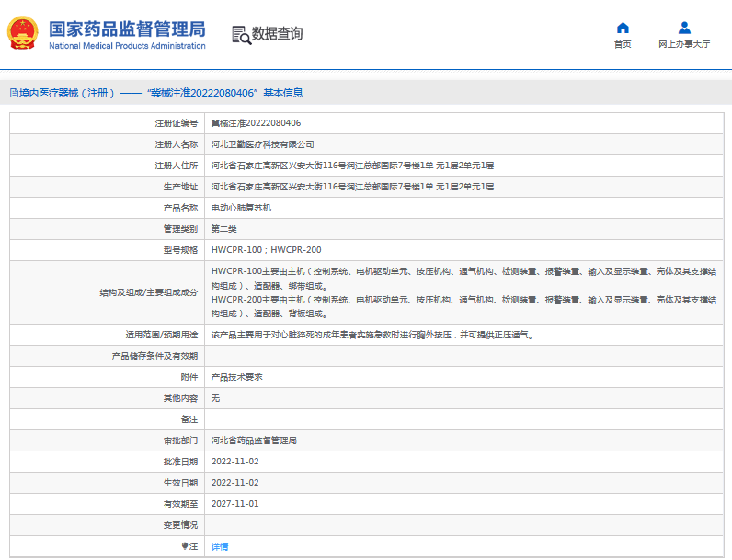
Task: Click the 变更情况 row label
Action: [x=180, y=525]
